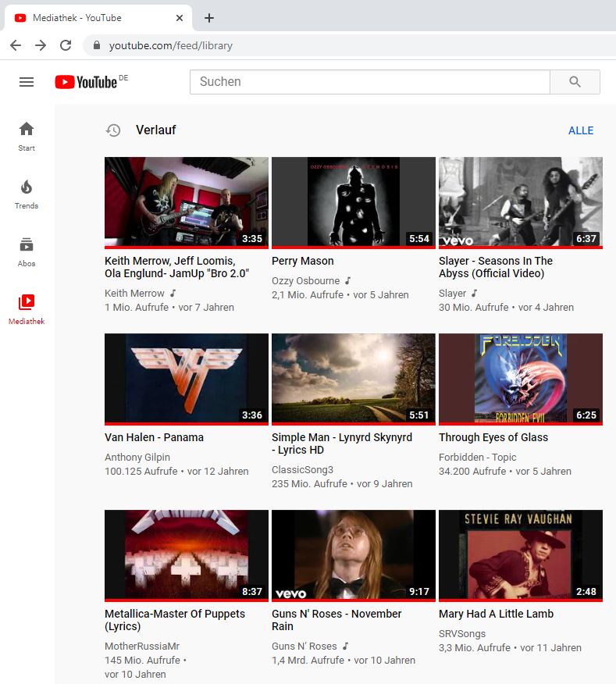This screenshot has width=616, height=684.
Task: Open the Forbidden Evil album thumbnail
Action: pyautogui.click(x=521, y=379)
